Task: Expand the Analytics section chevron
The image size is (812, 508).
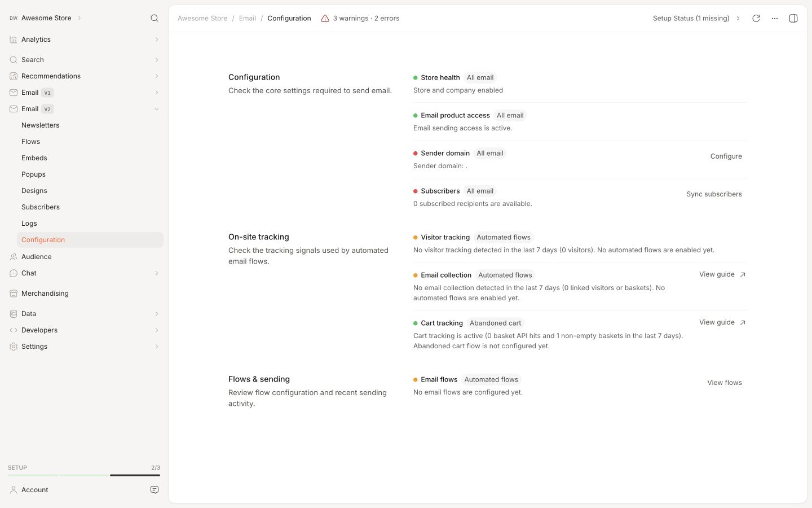Action: [157, 40]
